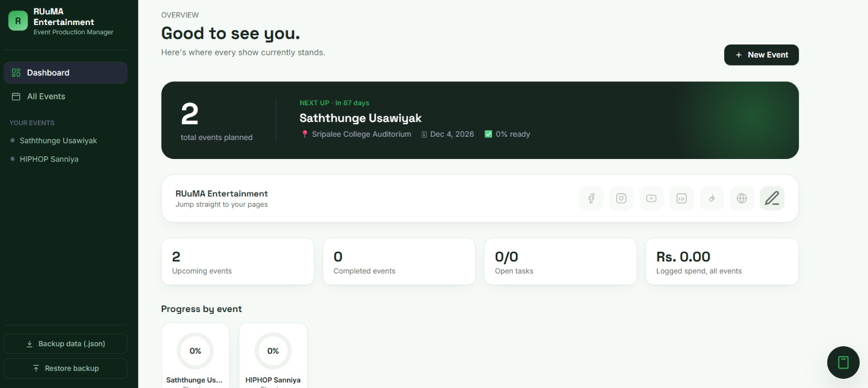Open the Saththunge Usawiyak title in Next Up banner
The height and width of the screenshot is (388, 868).
[x=360, y=118]
